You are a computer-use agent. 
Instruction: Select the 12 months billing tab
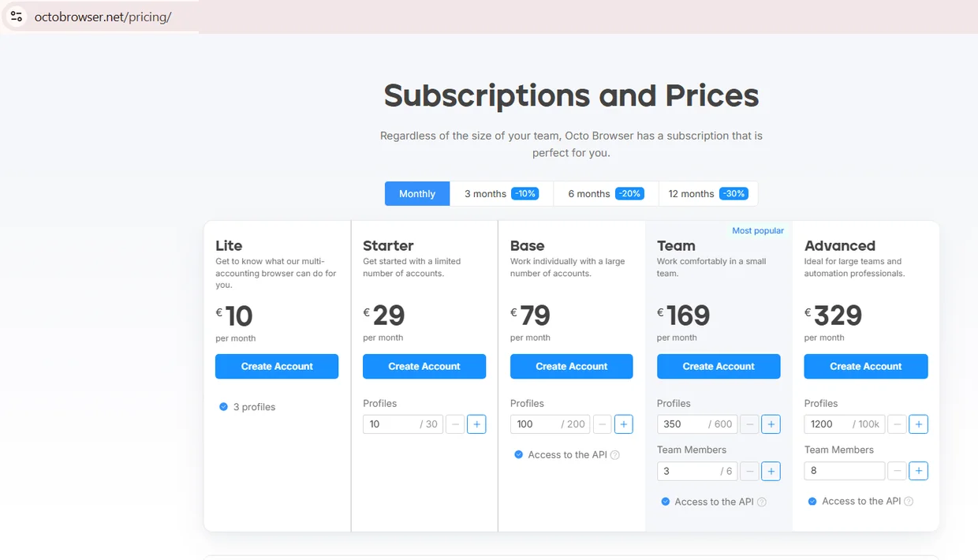708,193
